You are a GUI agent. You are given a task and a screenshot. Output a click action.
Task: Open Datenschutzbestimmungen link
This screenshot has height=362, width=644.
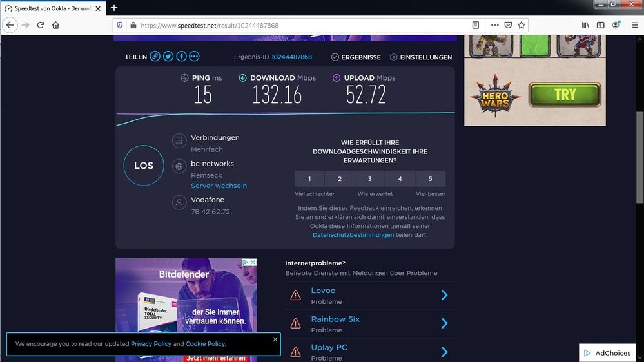(x=353, y=234)
